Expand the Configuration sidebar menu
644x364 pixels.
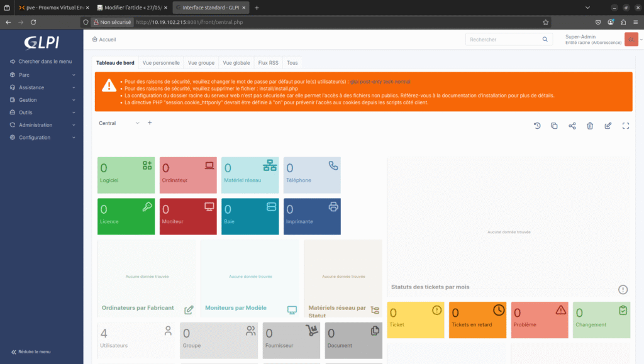pos(42,138)
